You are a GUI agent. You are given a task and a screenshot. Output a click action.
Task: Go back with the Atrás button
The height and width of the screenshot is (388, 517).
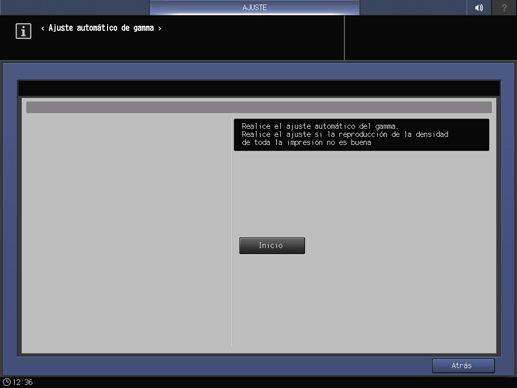coord(463,366)
